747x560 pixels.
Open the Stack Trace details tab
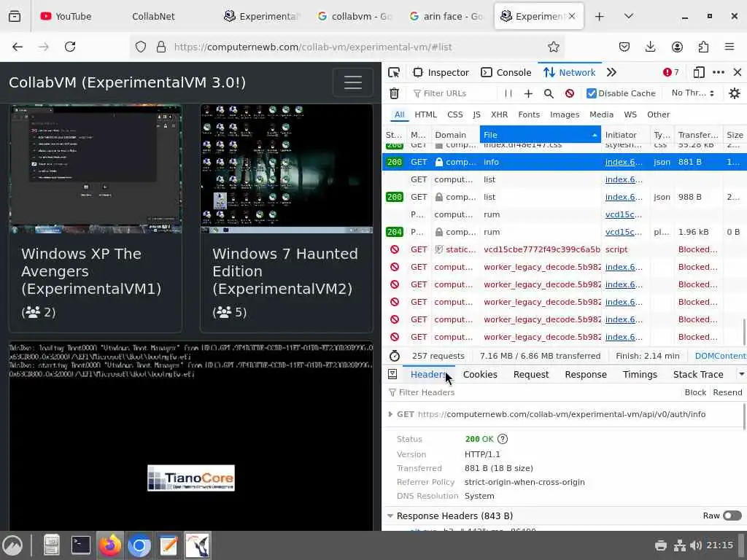tap(698, 374)
